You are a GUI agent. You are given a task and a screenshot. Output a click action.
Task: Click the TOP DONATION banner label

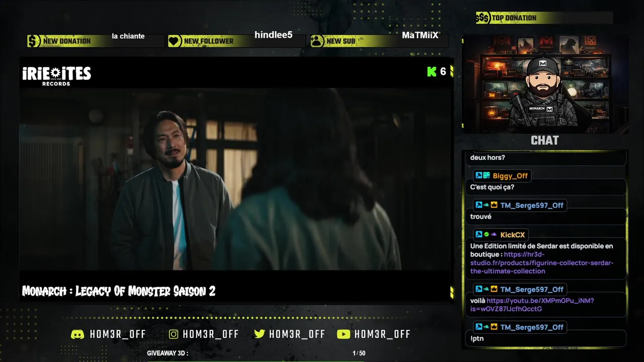514,18
